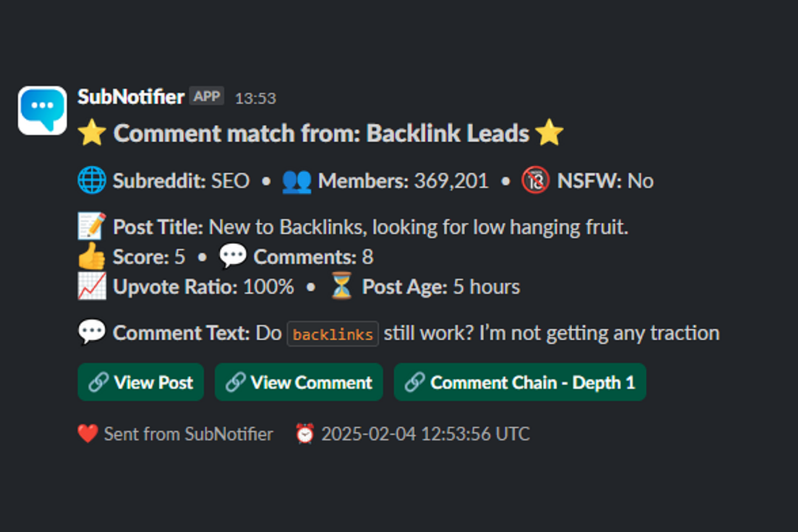Click the chart icon beside Upvote Ratio
This screenshot has width=798, height=532.
click(90, 286)
